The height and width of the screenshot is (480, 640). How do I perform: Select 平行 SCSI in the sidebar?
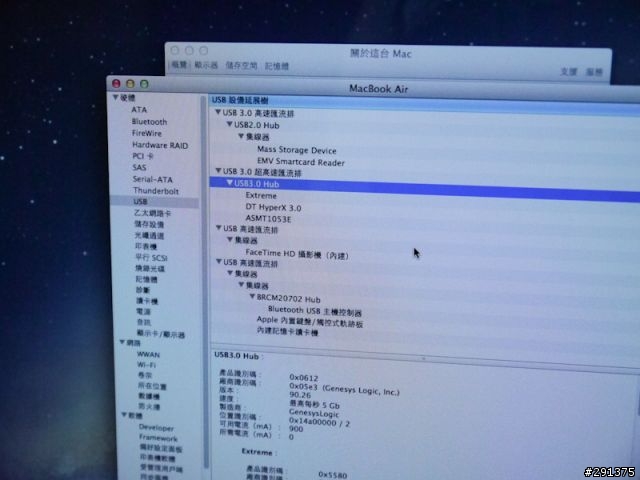151,258
